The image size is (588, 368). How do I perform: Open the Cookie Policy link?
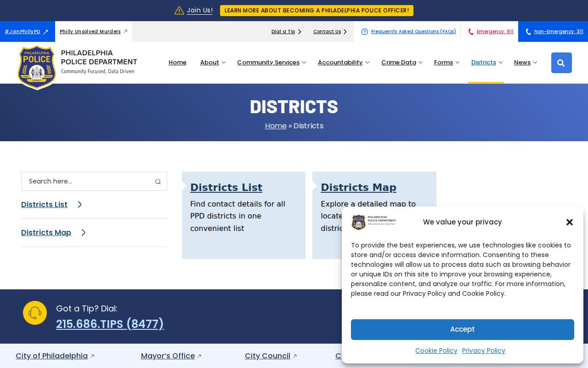(x=436, y=351)
